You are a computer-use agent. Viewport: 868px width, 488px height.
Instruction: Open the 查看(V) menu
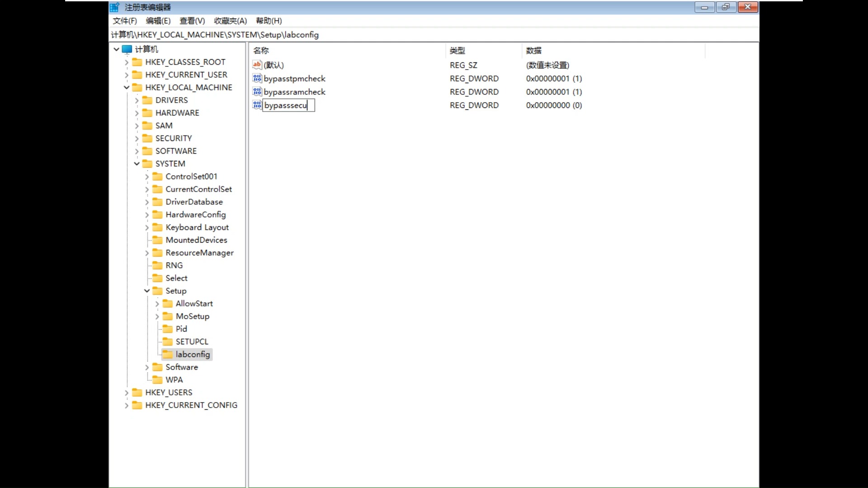point(192,21)
